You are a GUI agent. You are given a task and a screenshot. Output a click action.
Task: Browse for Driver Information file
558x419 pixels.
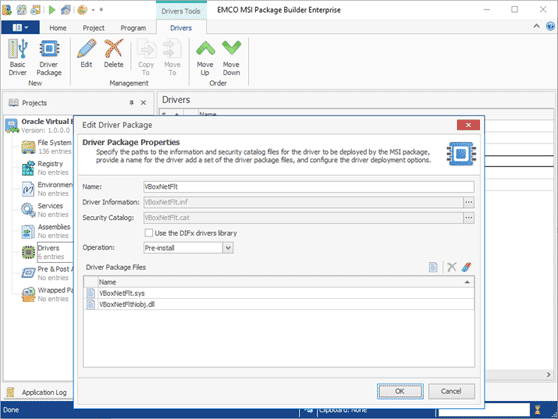pos(469,202)
